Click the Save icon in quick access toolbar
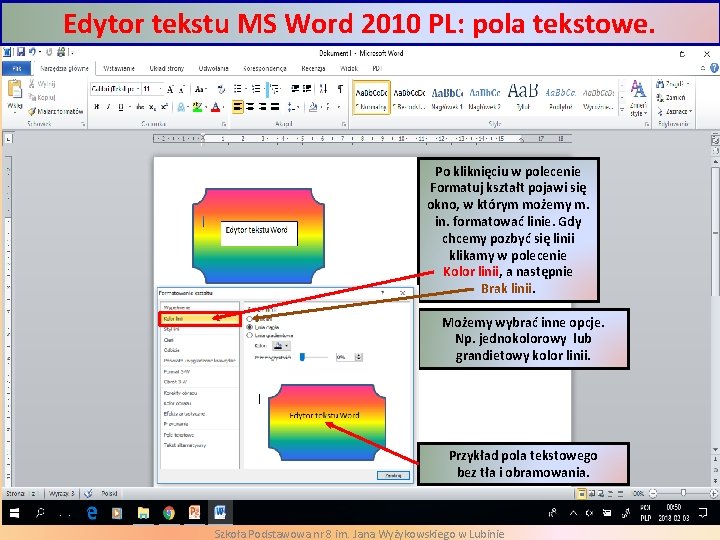Screen dimensions: 720x540 coord(21,52)
